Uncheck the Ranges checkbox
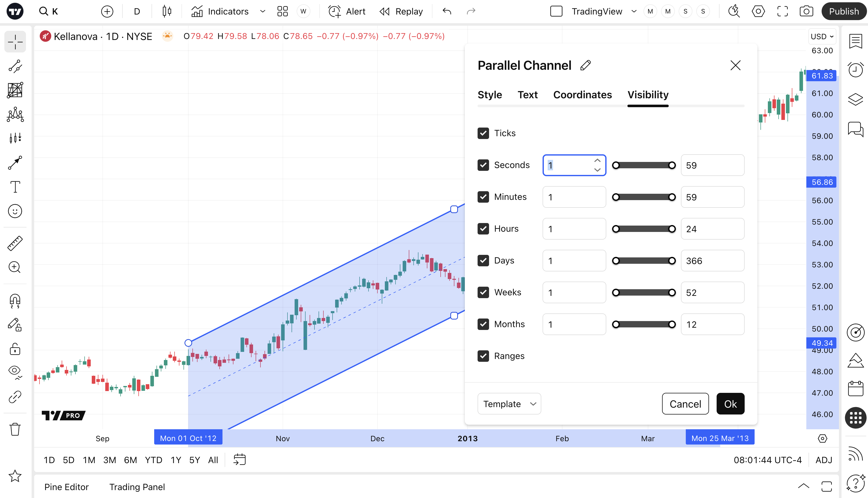 click(x=483, y=356)
